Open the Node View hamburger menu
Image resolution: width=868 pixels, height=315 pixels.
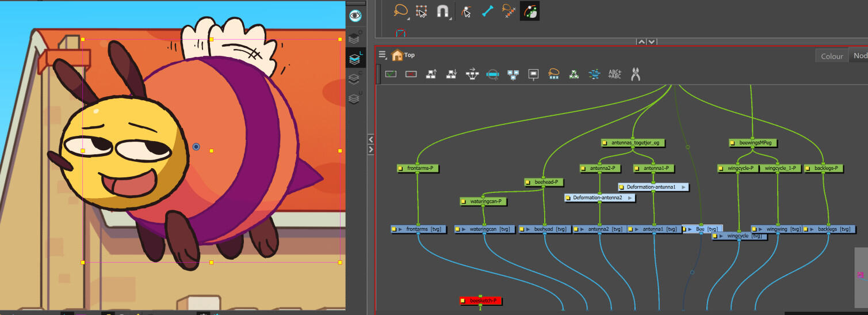coord(383,55)
